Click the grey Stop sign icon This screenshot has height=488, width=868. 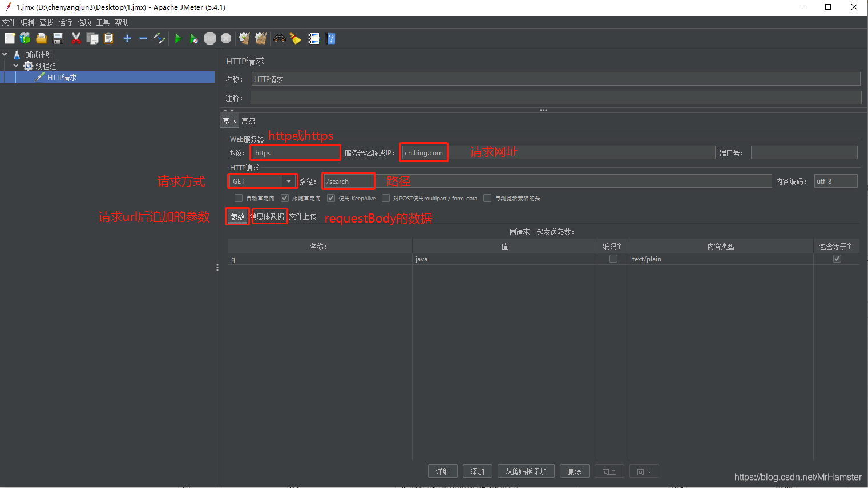210,38
